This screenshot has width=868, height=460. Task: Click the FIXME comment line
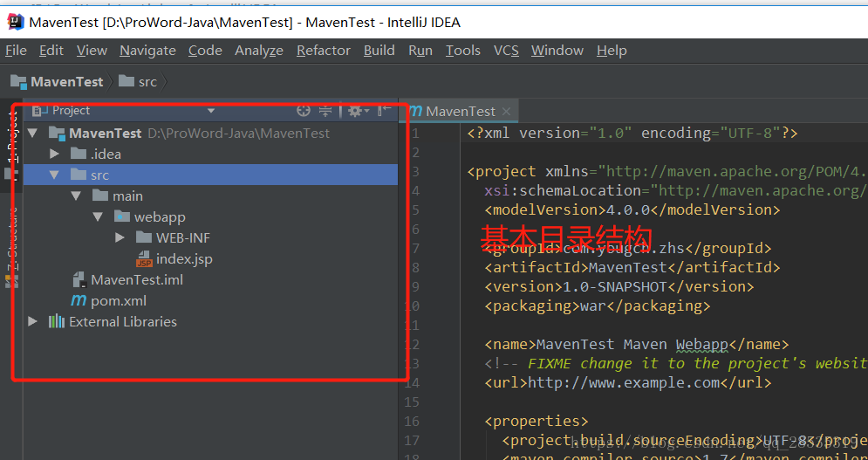[x=676, y=364]
